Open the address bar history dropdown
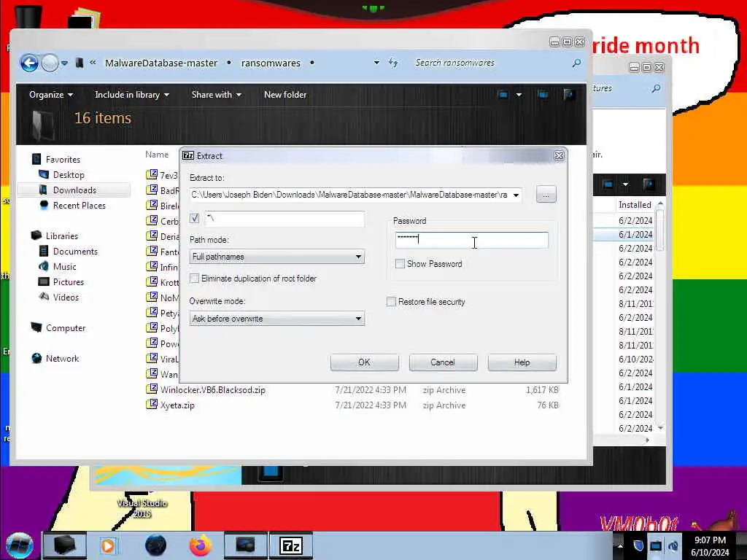Image resolution: width=747 pixels, height=560 pixels. click(x=376, y=63)
